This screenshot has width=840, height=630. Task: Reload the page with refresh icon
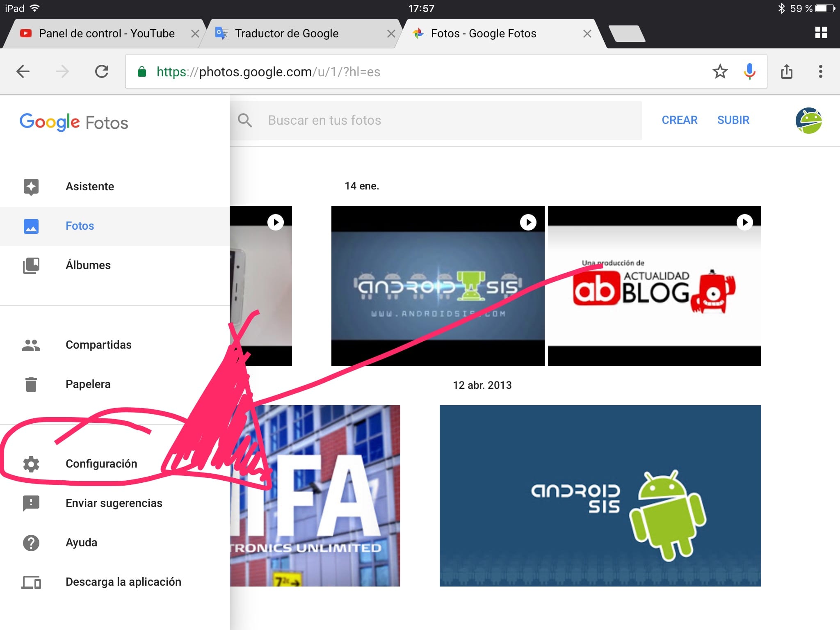tap(102, 71)
